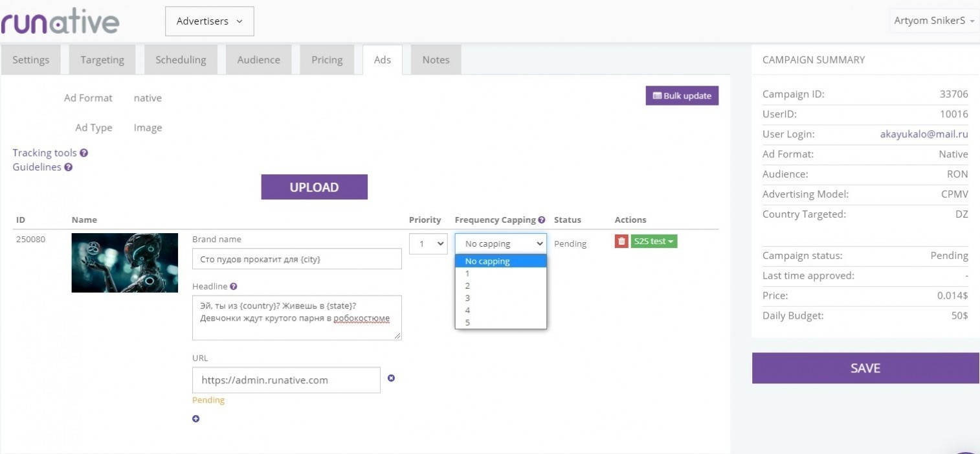Open the S2S test dropdown
Screen dimensions: 980x454
pyautogui.click(x=654, y=242)
